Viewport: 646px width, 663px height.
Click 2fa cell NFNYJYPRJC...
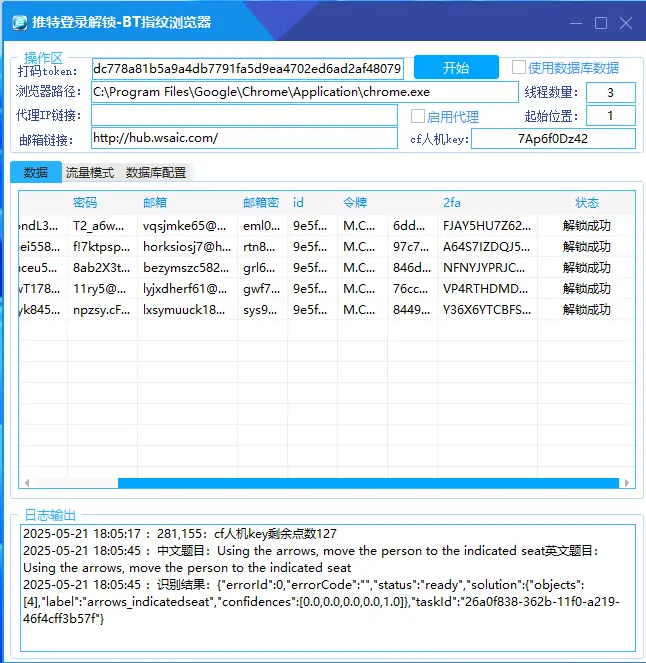pos(487,268)
